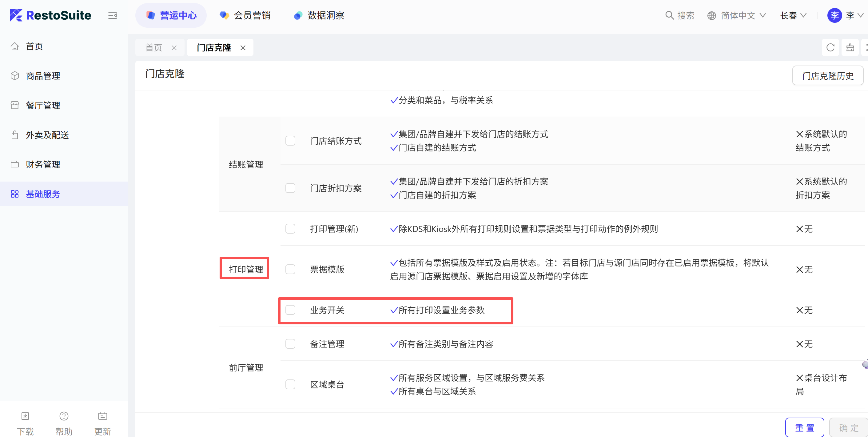Image resolution: width=868 pixels, height=437 pixels.
Task: Open the Download icon in sidebar footer
Action: click(x=25, y=416)
